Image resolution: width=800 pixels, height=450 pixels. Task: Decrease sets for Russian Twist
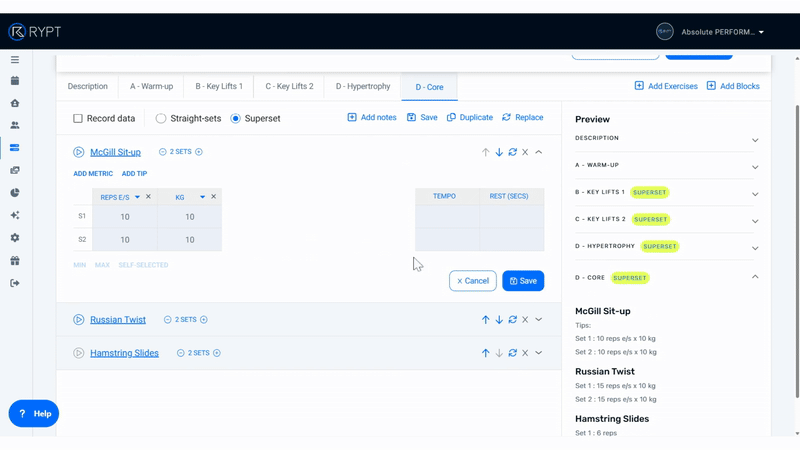[x=168, y=320]
